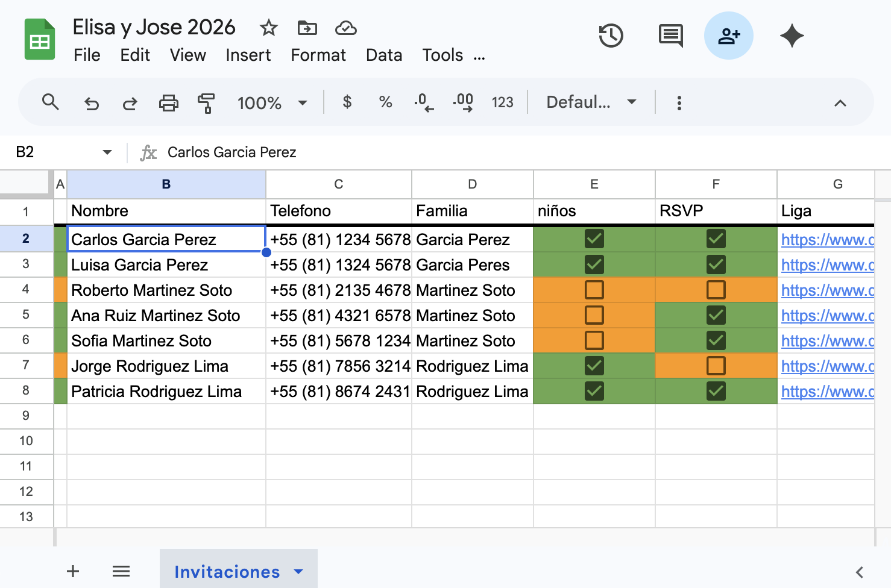Viewport: 891px width, 588px height.
Task: Apply currency format to selection
Action: [347, 102]
